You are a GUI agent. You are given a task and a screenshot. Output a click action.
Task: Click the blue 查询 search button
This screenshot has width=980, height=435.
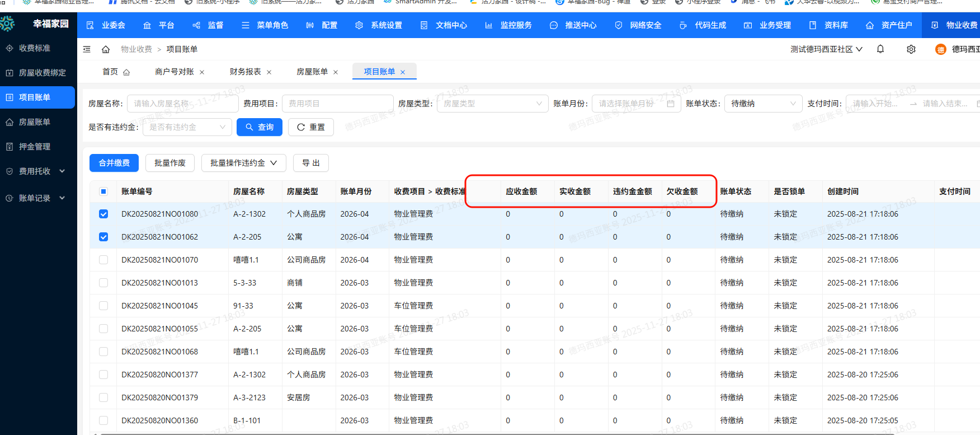(260, 127)
